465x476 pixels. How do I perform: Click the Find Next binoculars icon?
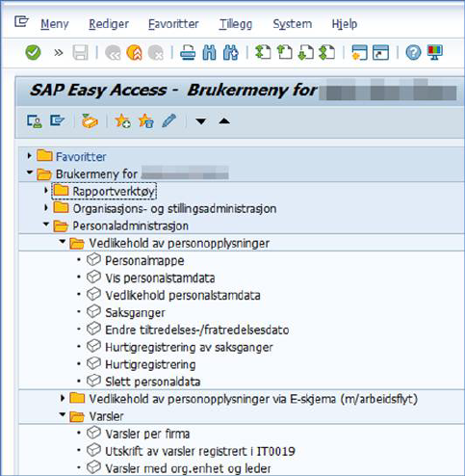[231, 52]
